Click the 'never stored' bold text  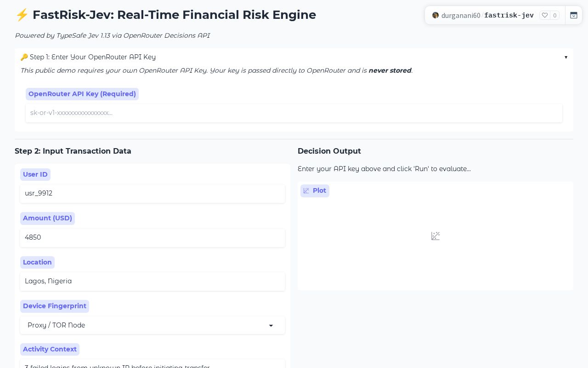pos(390,70)
